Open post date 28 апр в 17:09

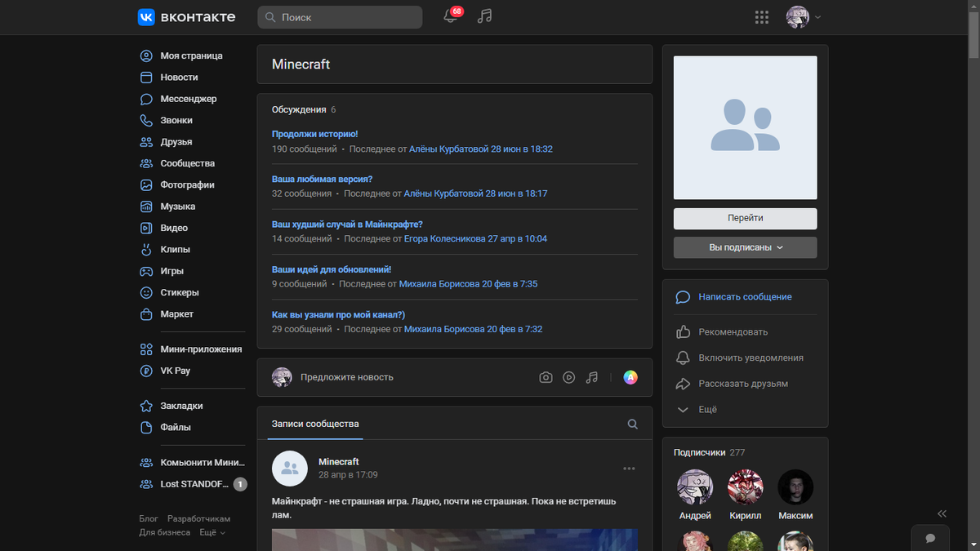(x=348, y=475)
